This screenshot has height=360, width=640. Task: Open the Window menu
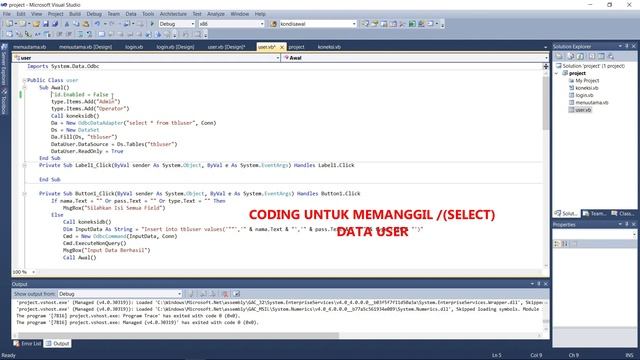(x=240, y=14)
